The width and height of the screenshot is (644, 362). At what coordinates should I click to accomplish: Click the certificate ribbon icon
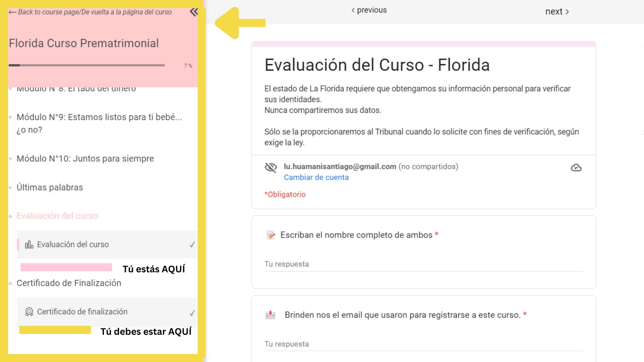[29, 312]
